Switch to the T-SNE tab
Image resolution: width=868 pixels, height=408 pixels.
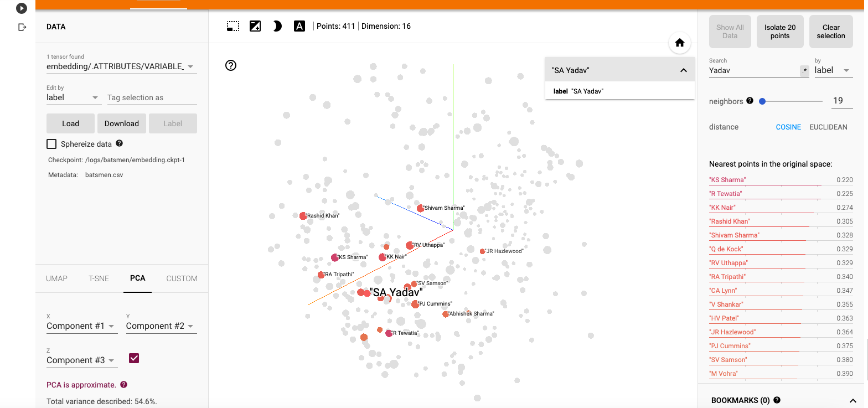[99, 278]
